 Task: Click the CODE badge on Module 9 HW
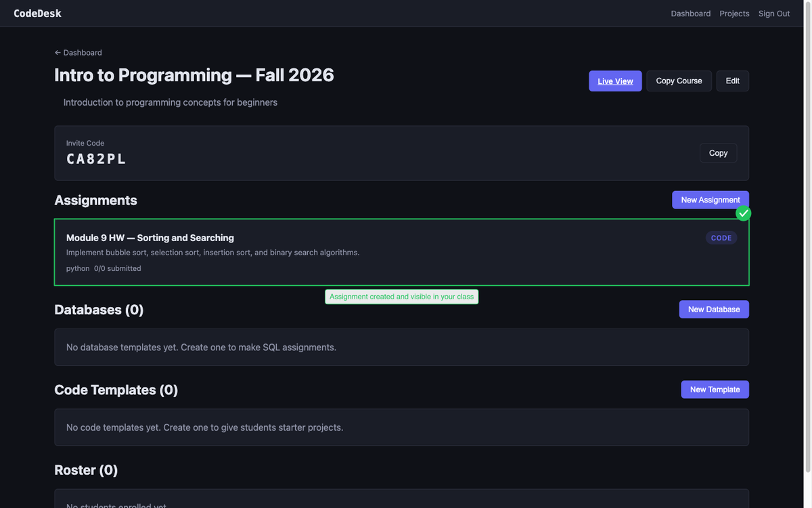[721, 238]
